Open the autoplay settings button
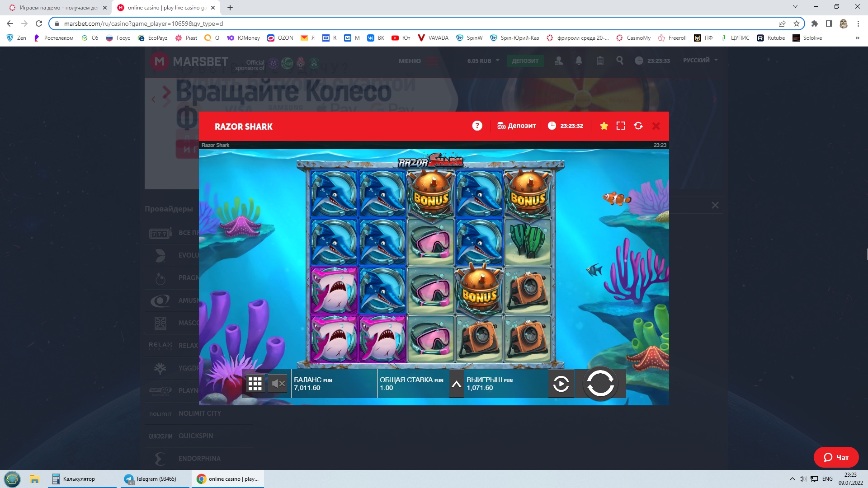The image size is (868, 488). tap(561, 384)
